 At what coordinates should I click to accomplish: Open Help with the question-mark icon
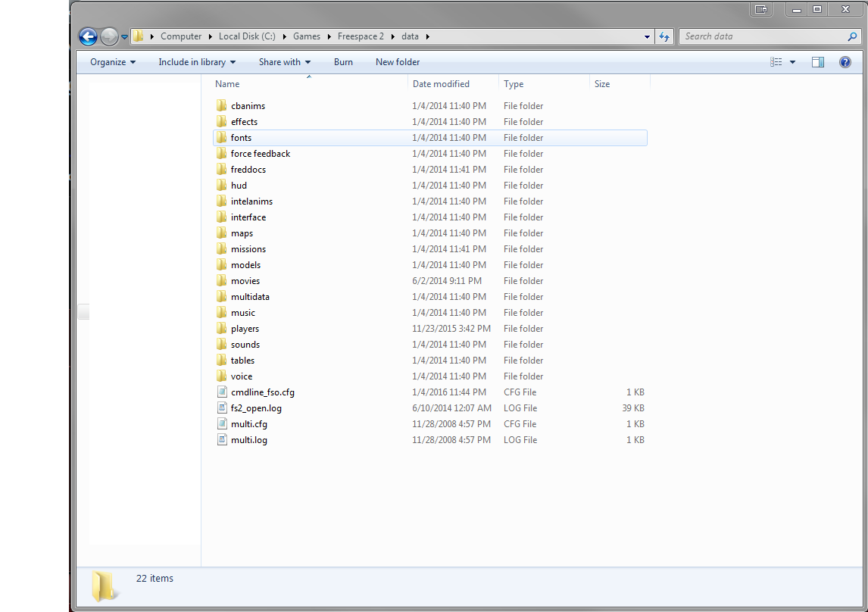click(845, 62)
